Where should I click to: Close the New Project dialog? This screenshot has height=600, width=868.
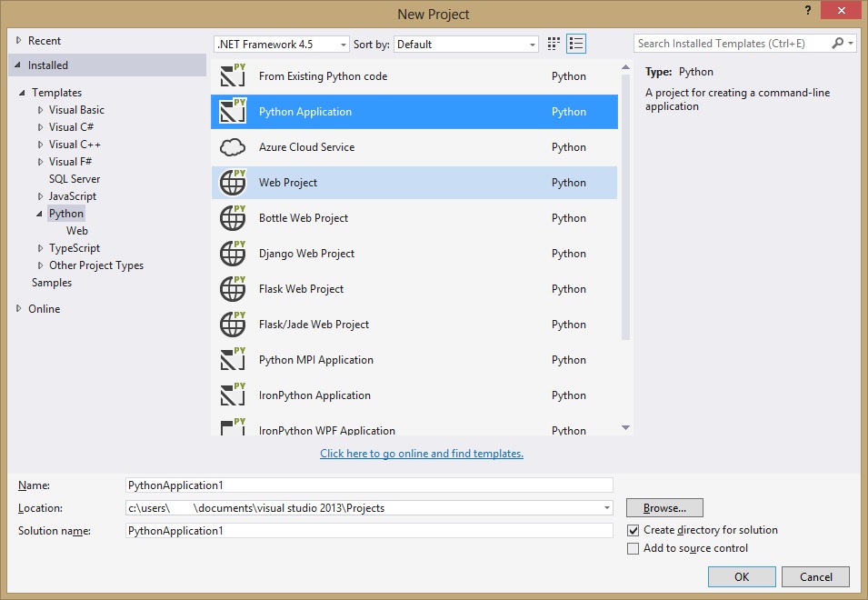tap(841, 10)
